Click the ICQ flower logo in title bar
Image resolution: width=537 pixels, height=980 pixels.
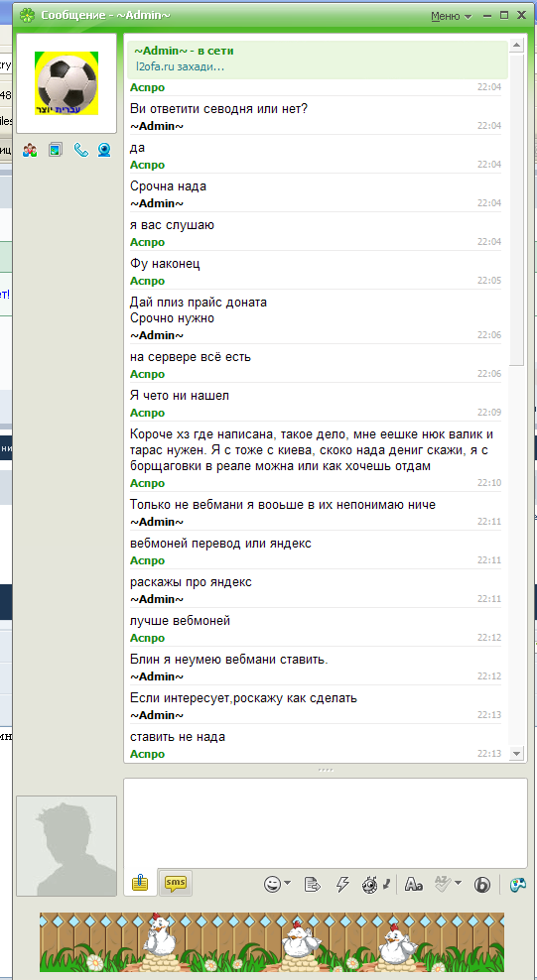27,16
